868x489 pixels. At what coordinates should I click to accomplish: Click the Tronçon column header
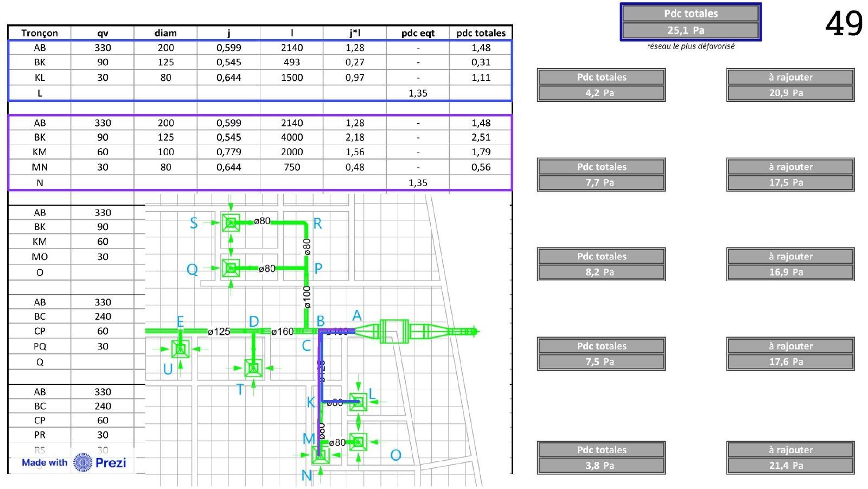point(40,33)
